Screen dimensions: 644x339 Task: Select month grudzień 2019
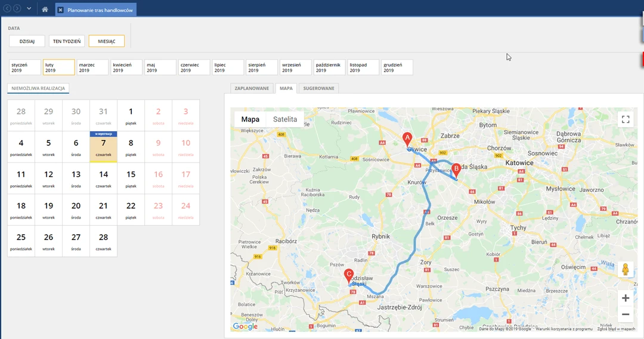397,67
